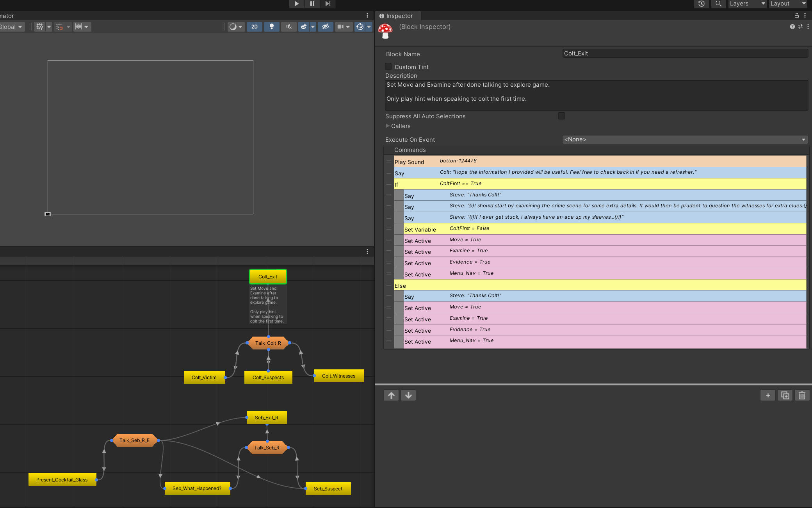Click the add command plus icon
The width and height of the screenshot is (812, 508).
click(x=768, y=396)
